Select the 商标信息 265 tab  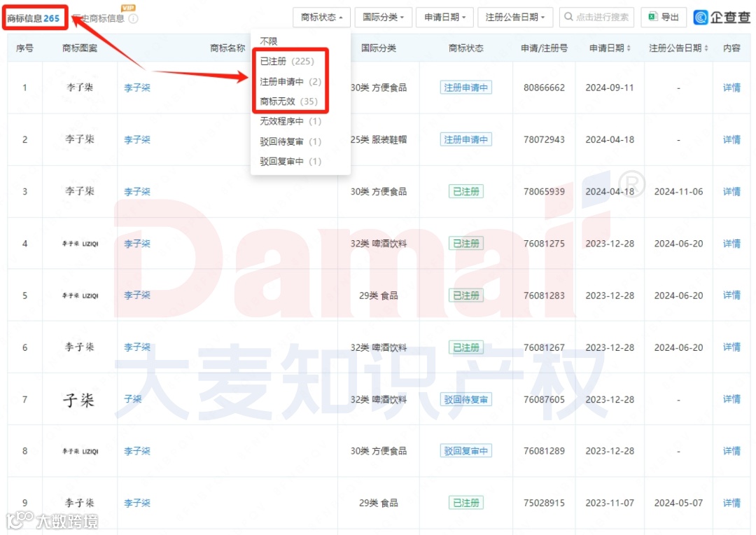coord(34,18)
